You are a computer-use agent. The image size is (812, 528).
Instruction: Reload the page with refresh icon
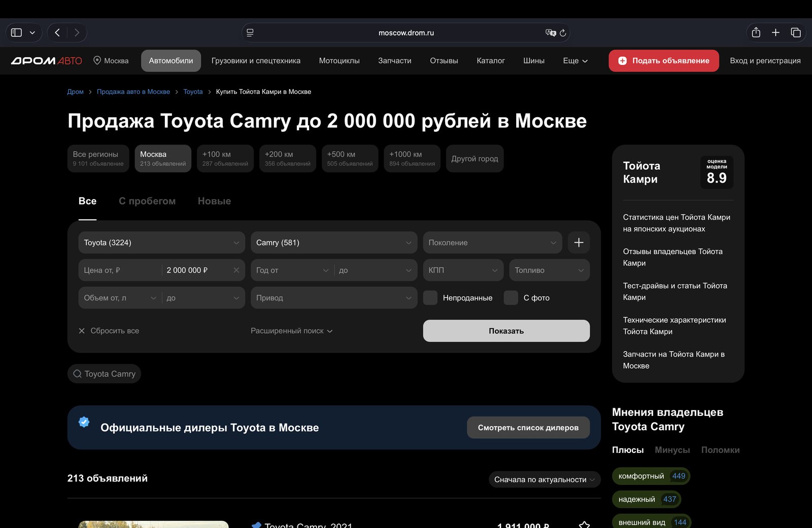tap(563, 32)
